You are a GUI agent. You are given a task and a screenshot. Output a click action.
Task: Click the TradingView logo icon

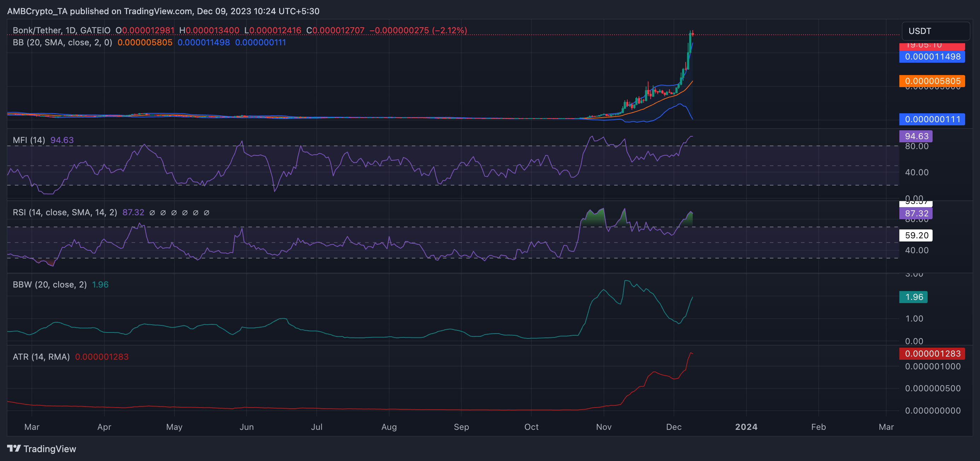tap(14, 449)
